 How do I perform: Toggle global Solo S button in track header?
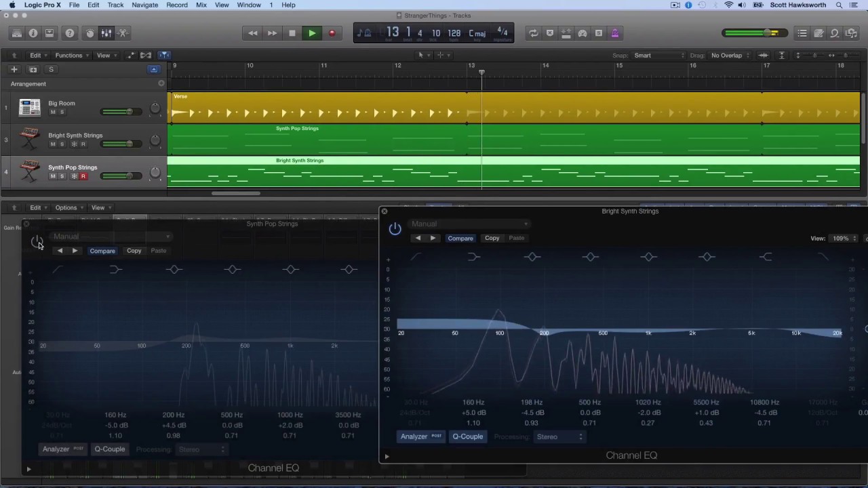[x=51, y=69]
